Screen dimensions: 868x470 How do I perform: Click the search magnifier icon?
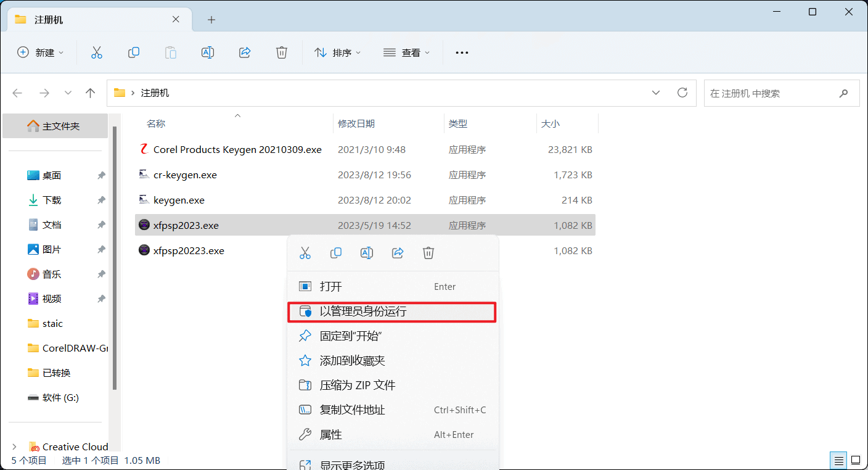click(843, 93)
